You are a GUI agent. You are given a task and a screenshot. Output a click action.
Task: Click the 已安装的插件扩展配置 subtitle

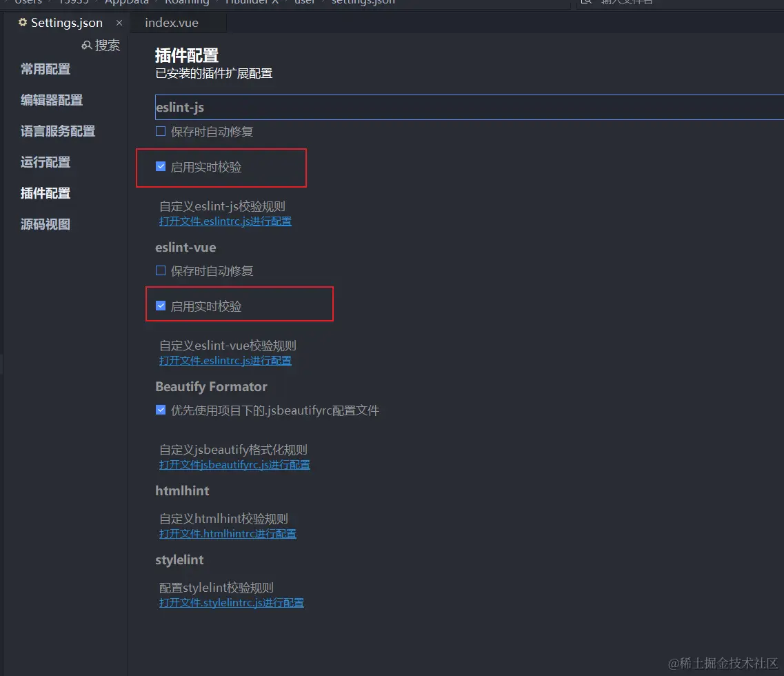pos(214,74)
